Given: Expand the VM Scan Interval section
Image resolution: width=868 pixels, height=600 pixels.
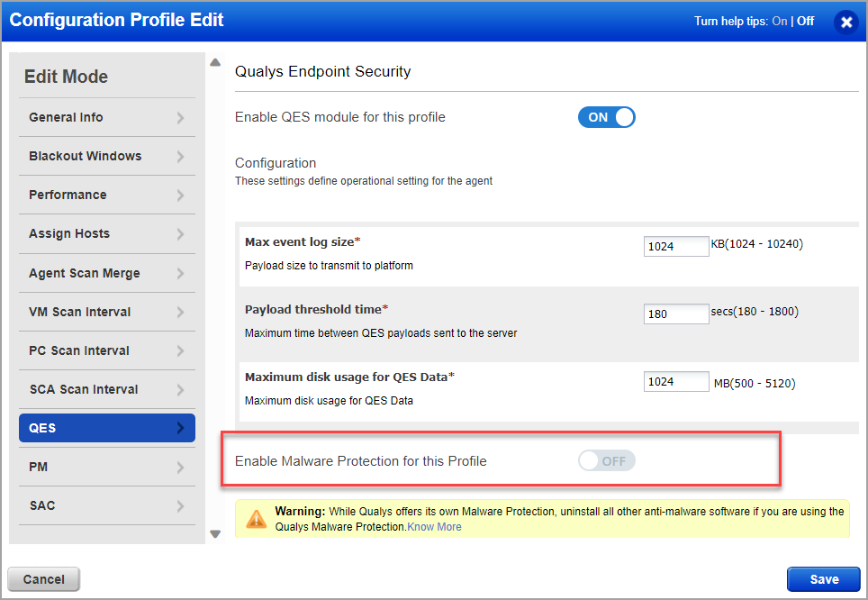Looking at the screenshot, I should pos(107,312).
